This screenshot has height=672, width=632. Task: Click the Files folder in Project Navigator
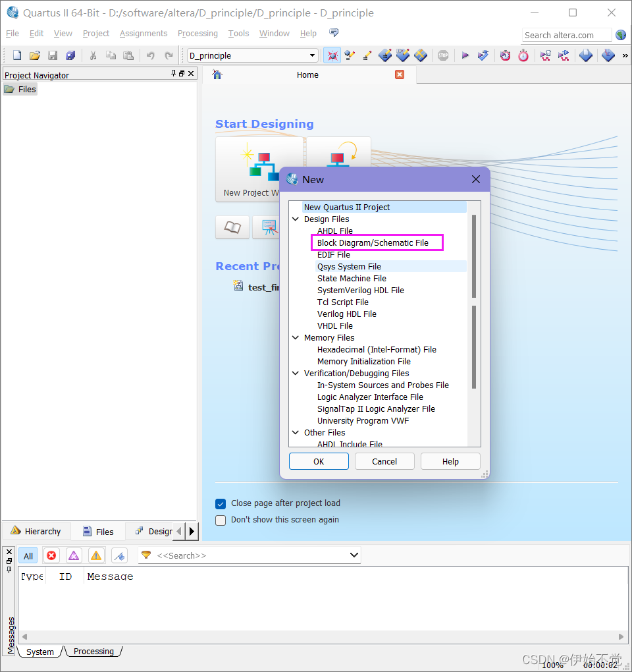coord(20,89)
